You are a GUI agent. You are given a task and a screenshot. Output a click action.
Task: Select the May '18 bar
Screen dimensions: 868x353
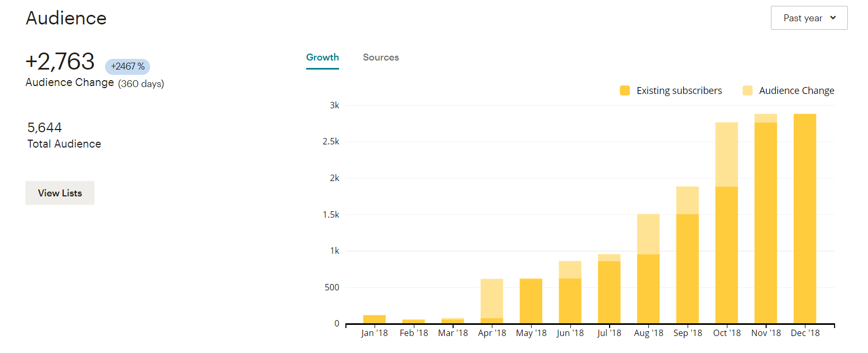click(x=531, y=300)
